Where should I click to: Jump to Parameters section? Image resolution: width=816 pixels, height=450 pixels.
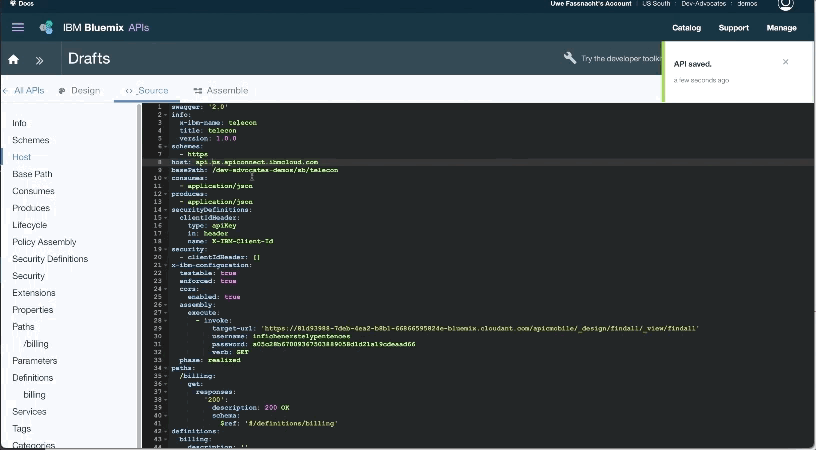pyautogui.click(x=35, y=361)
